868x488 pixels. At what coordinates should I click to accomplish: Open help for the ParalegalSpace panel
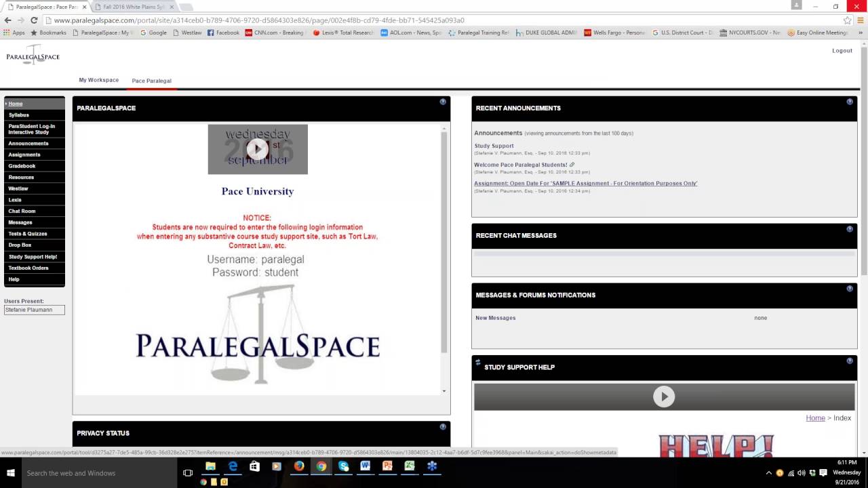443,102
